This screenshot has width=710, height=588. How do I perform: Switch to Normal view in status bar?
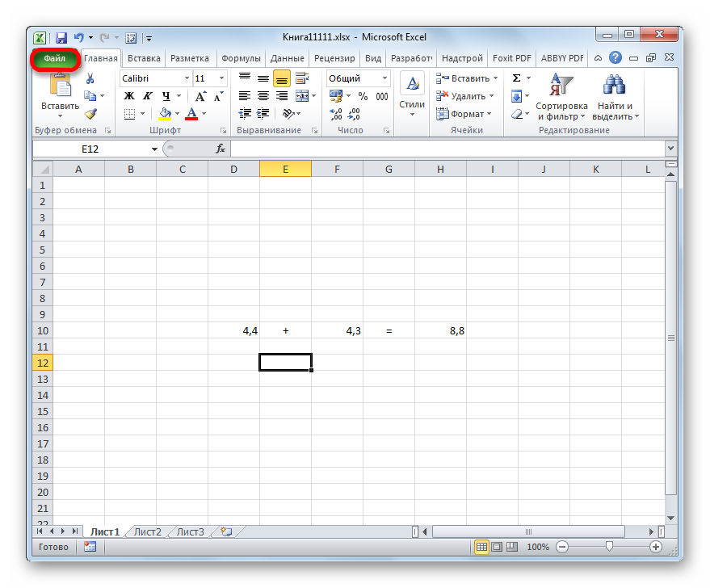click(x=481, y=548)
